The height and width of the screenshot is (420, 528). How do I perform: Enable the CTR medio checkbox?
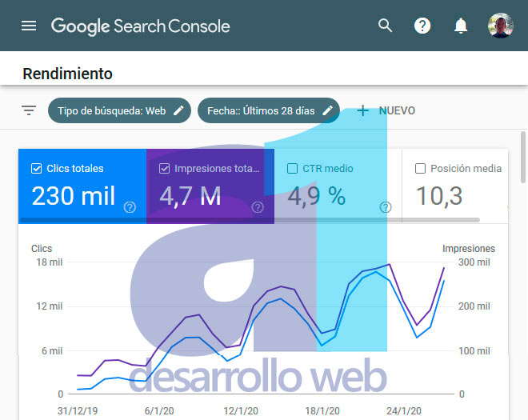pyautogui.click(x=292, y=169)
